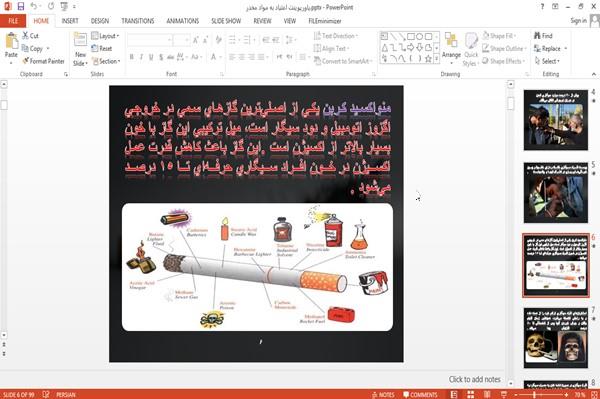
Task: Click Fit slide to window icon
Action: point(594,395)
